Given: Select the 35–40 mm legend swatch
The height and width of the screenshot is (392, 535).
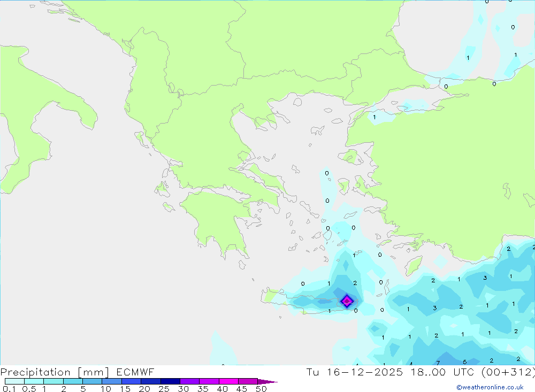Looking at the screenshot, I should [x=209, y=381].
